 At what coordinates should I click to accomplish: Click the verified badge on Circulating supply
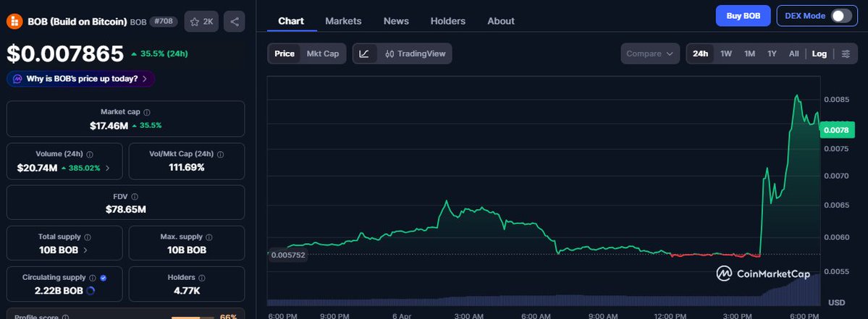click(103, 278)
